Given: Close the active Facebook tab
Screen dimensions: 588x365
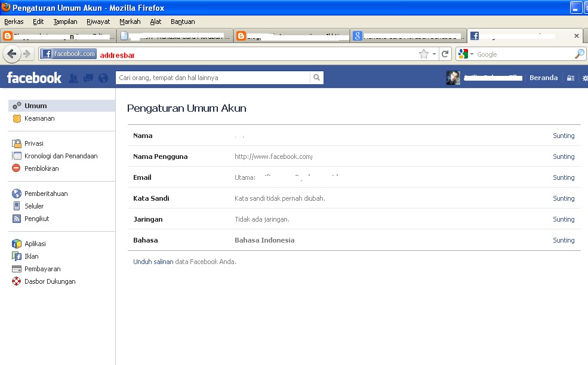Looking at the screenshot, I should pyautogui.click(x=577, y=36).
